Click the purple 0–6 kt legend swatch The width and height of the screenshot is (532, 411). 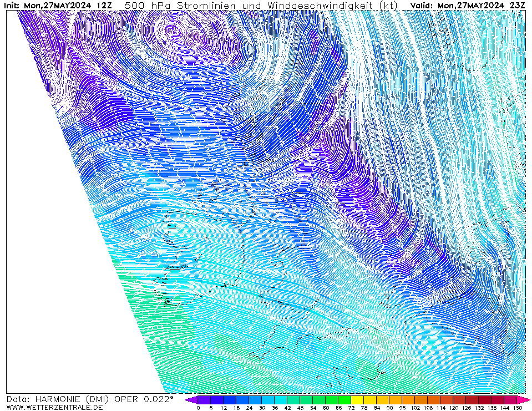pos(205,400)
